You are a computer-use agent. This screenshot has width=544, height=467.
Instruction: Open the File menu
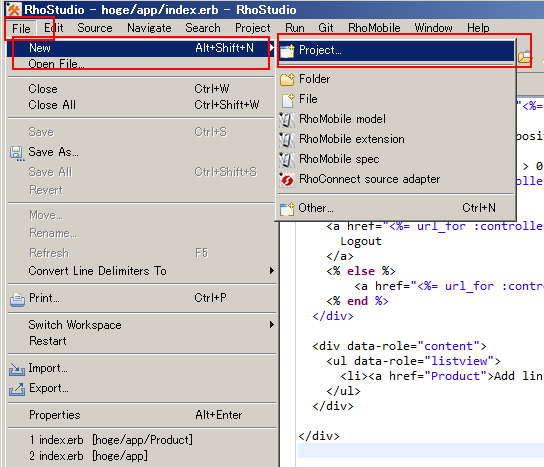pyautogui.click(x=21, y=28)
